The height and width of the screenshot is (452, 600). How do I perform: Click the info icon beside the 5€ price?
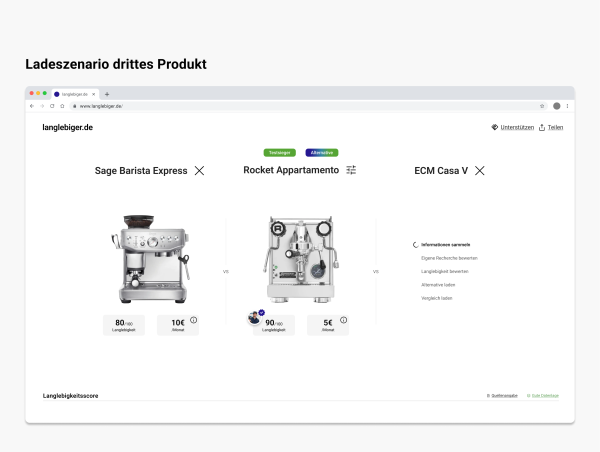click(x=343, y=320)
